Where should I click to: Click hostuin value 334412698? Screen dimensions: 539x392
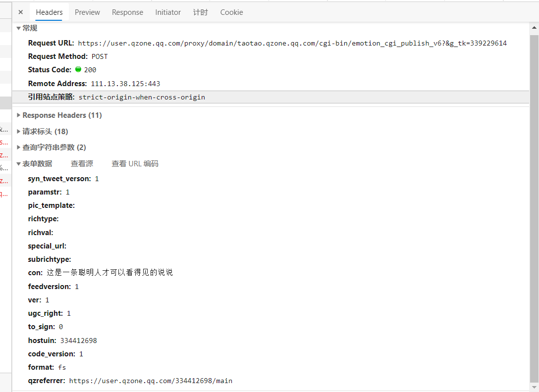pyautogui.click(x=79, y=341)
